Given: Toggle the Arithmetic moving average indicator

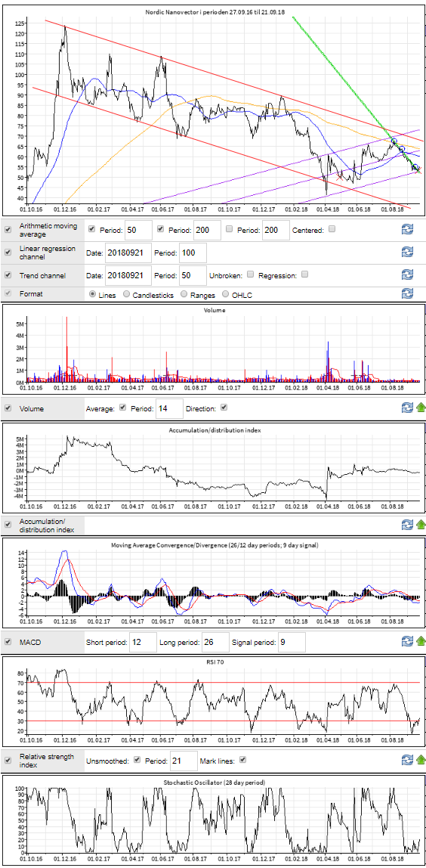Looking at the screenshot, I should (8, 230).
